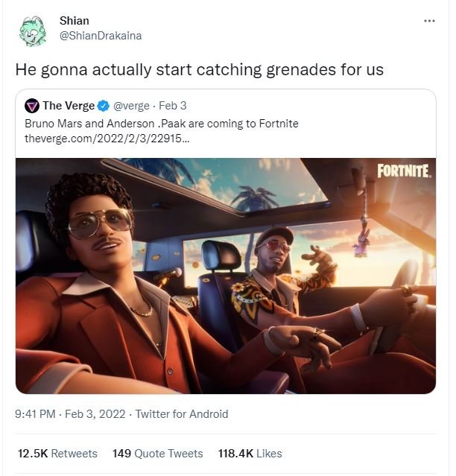456x476 pixels.
Task: Click the Twitter for Android source link
Action: pyautogui.click(x=182, y=413)
